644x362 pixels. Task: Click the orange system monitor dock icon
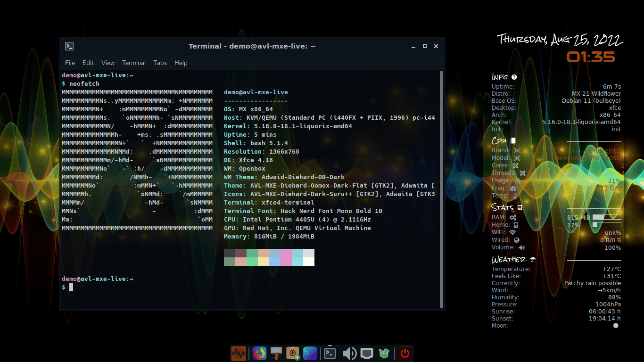pos(239,353)
